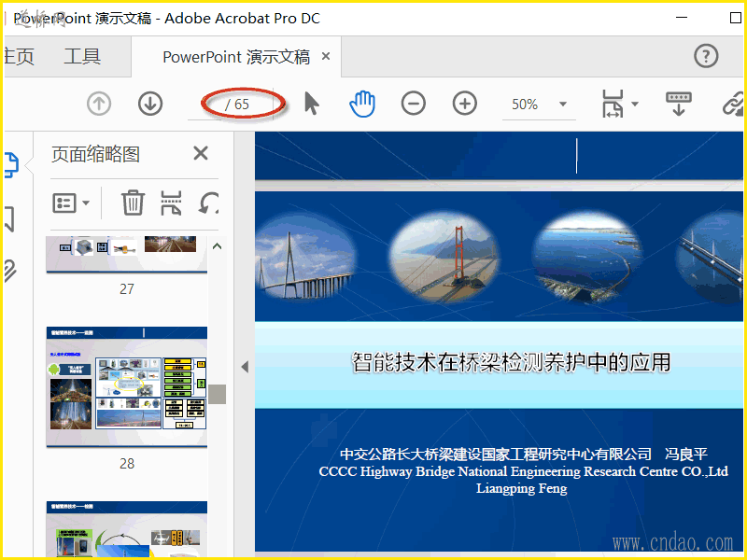Click the insert/split pages icon
Image resolution: width=747 pixels, height=560 pixels.
click(171, 203)
